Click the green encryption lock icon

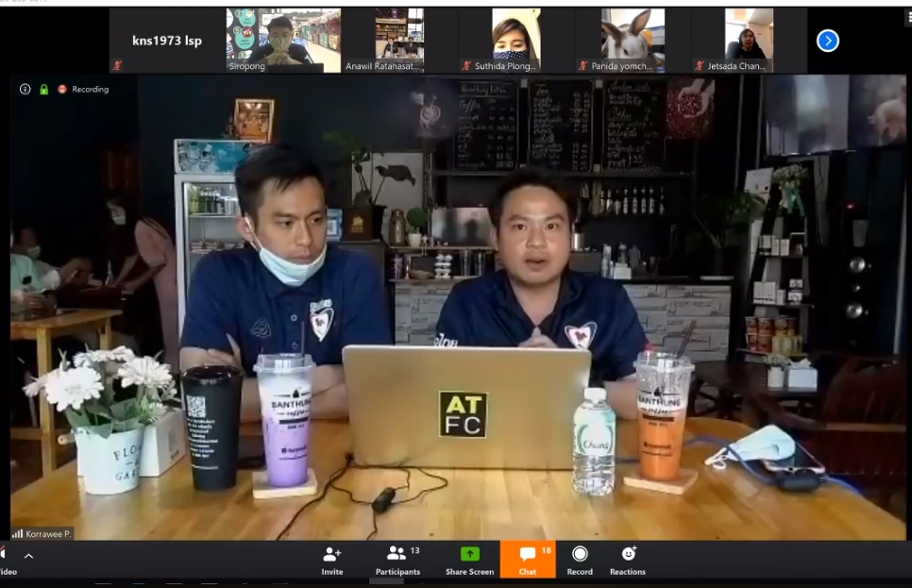point(43,90)
